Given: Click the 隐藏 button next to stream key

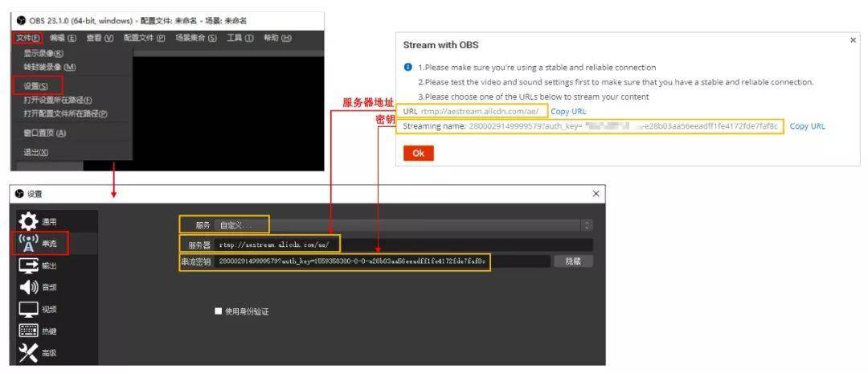Looking at the screenshot, I should click(573, 261).
